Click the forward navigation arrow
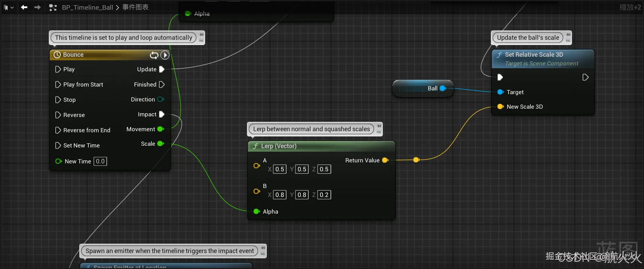 (37, 7)
